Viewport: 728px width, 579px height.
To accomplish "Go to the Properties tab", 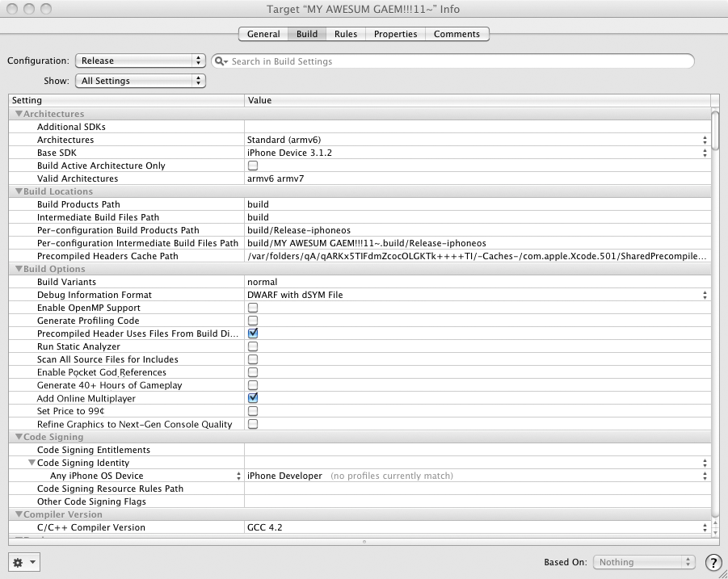I will (x=396, y=34).
